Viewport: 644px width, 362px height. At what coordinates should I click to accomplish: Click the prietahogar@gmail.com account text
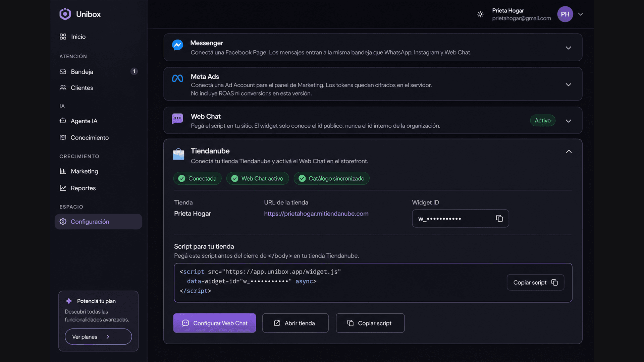521,18
